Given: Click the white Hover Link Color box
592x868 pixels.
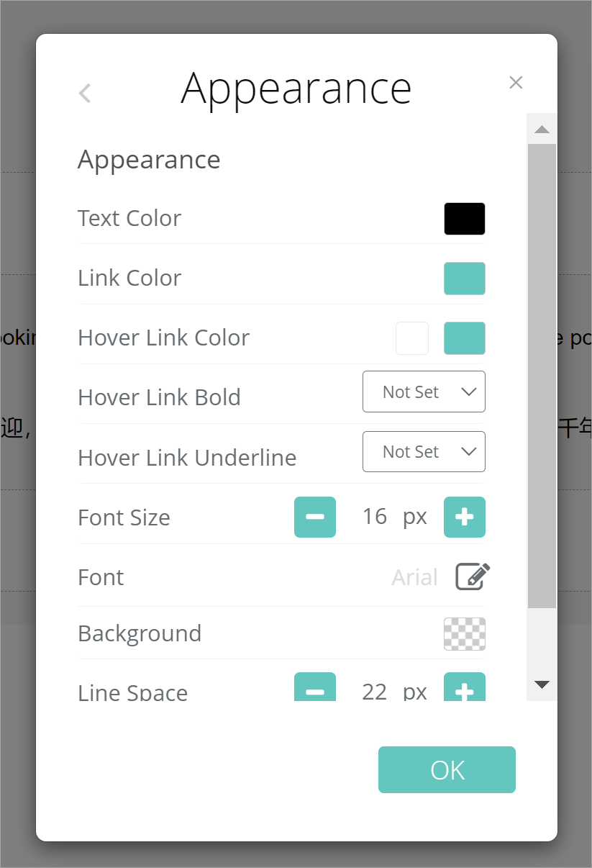Looking at the screenshot, I should pos(412,338).
